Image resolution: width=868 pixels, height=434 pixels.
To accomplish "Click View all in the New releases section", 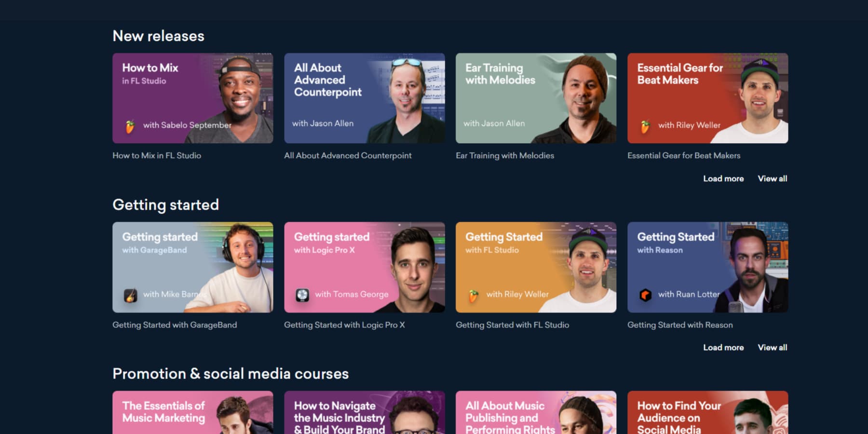I will click(772, 178).
